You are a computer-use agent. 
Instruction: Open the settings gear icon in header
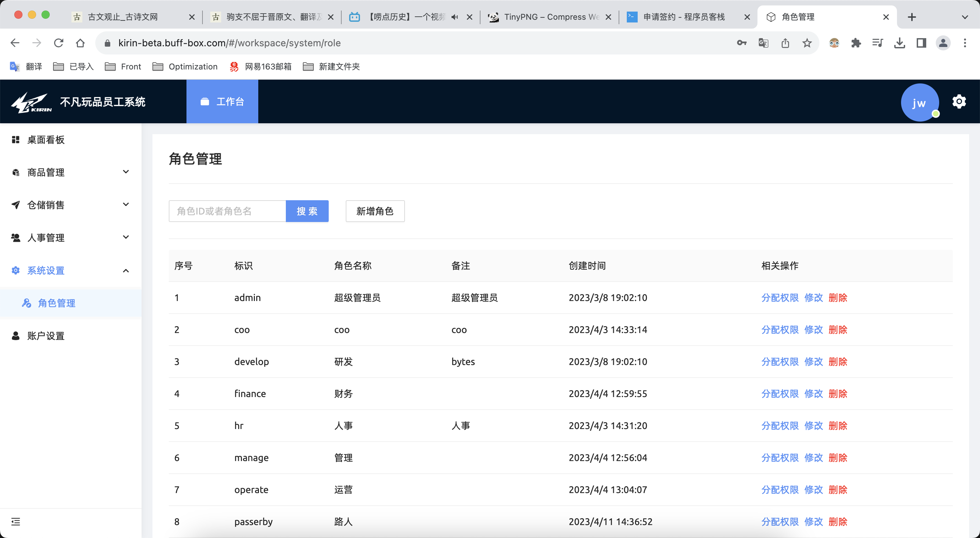click(x=959, y=102)
